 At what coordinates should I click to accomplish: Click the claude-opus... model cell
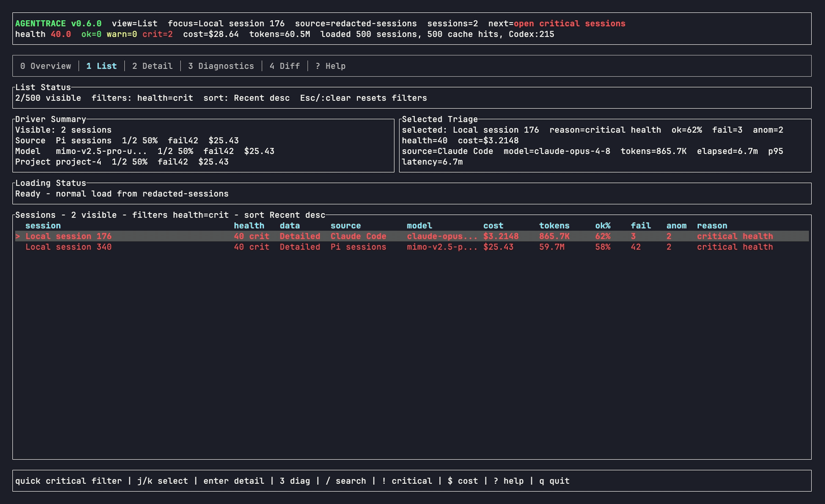[442, 236]
